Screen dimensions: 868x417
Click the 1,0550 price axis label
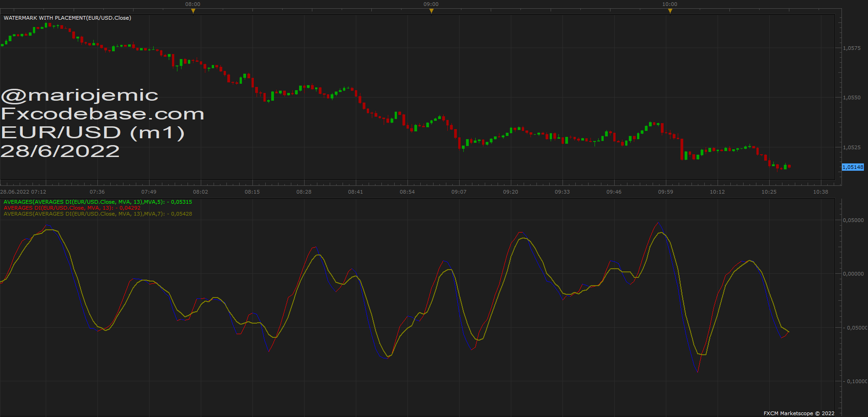[852, 97]
